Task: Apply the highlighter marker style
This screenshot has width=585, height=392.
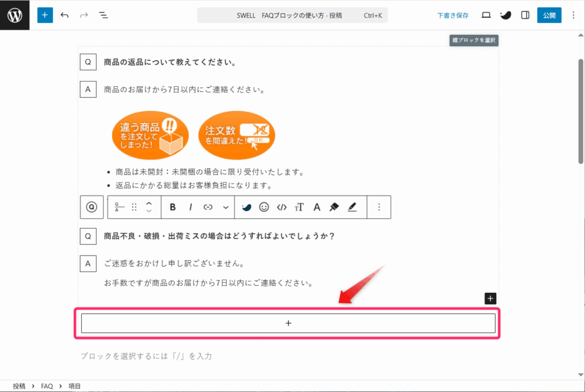Action: point(334,208)
